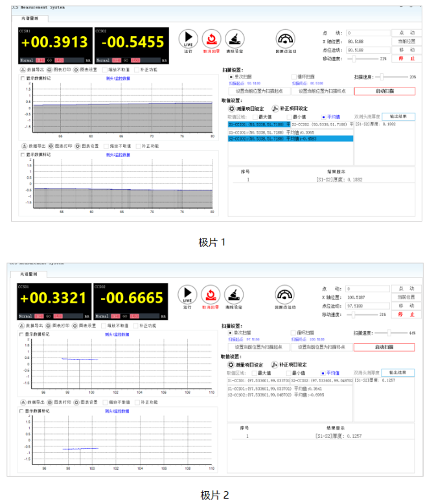Select 循环扫描 option in 极片 1 window
The width and height of the screenshot is (425, 504).
(294, 77)
